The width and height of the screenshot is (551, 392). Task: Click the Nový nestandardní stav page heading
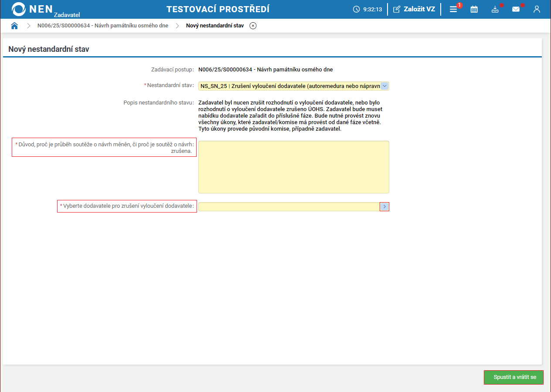49,49
